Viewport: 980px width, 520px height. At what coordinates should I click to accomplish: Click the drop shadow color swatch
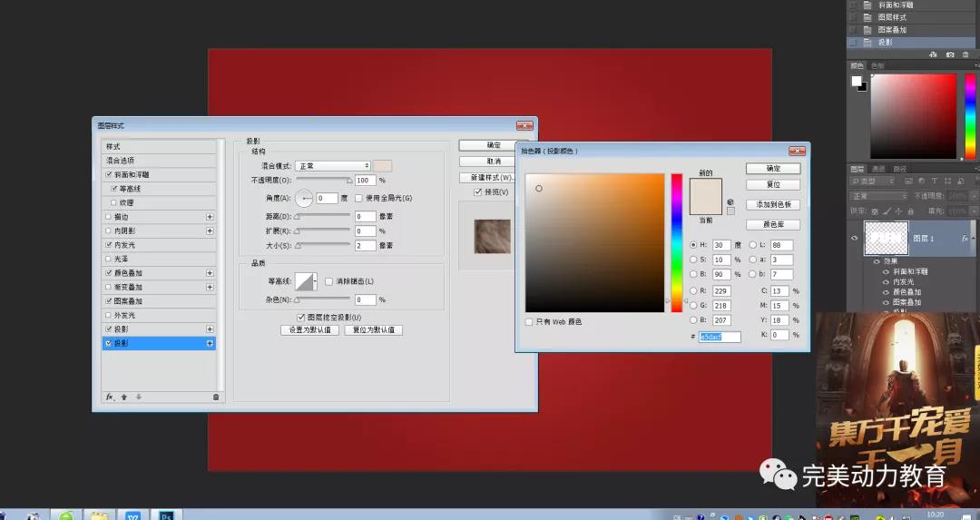[x=383, y=166]
